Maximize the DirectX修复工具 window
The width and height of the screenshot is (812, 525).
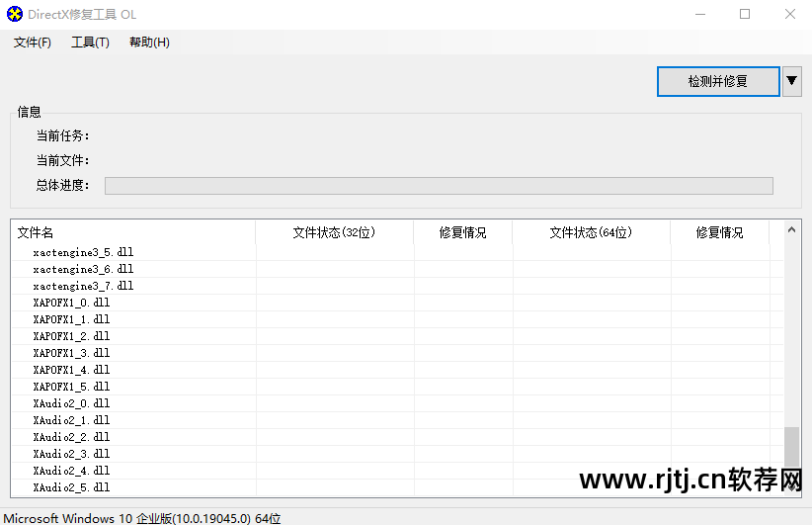pyautogui.click(x=745, y=15)
